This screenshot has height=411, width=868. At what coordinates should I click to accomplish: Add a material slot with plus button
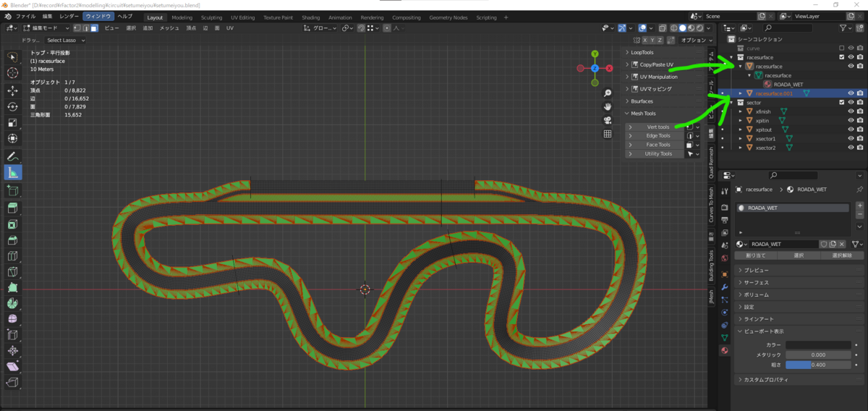pyautogui.click(x=859, y=207)
